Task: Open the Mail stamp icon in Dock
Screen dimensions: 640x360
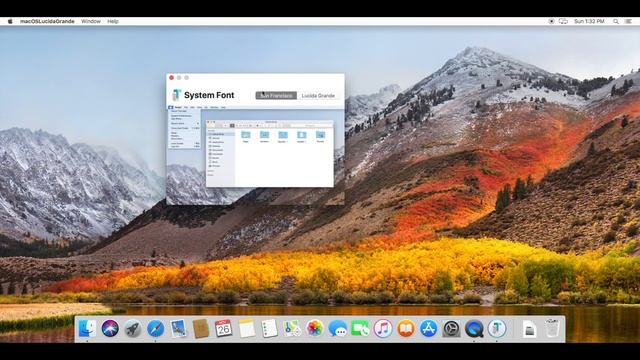Action: pos(178,328)
